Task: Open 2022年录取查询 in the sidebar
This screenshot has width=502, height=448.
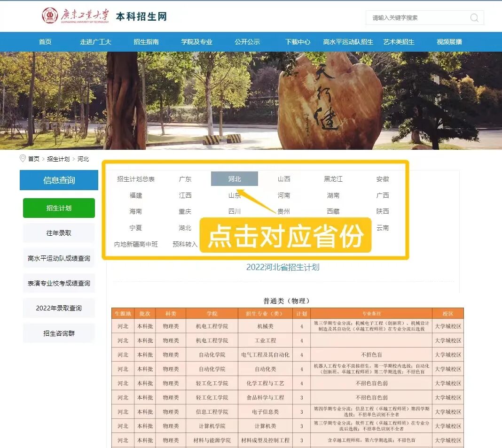Action: [58, 308]
